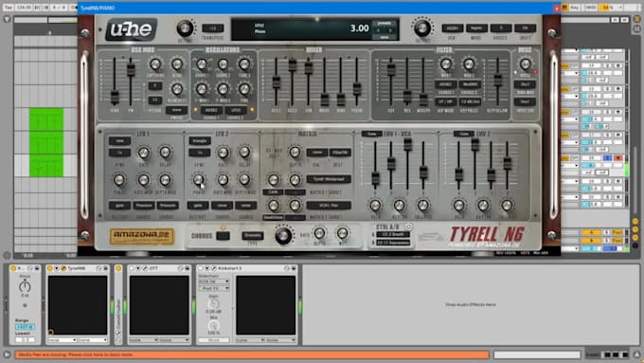This screenshot has width=644, height=363.
Task: Turn the Mod2 filter knob
Action: pos(469,64)
